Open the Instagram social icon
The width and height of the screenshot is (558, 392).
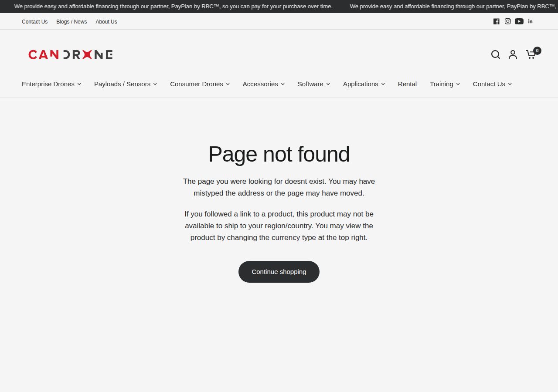[x=507, y=21]
